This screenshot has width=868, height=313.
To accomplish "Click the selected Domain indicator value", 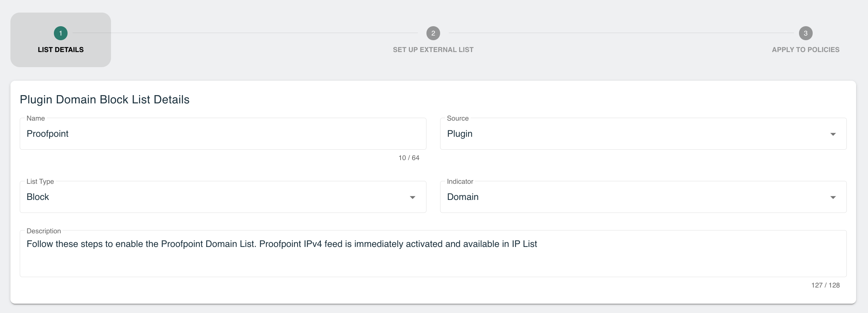I will tap(463, 197).
